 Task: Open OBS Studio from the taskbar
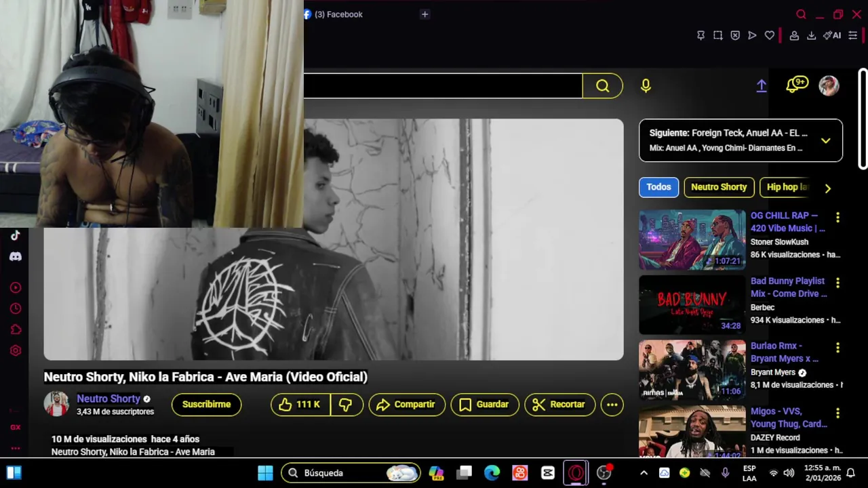(x=604, y=472)
